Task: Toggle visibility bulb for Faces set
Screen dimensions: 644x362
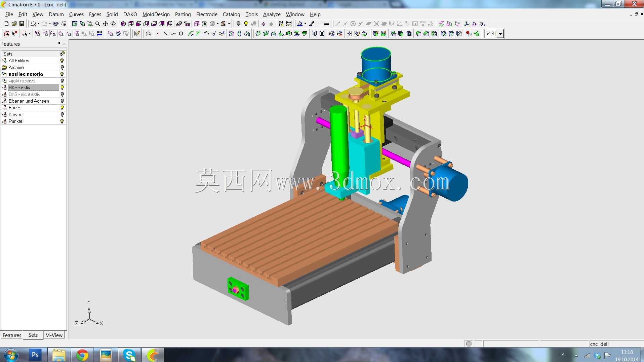Action: coord(62,108)
